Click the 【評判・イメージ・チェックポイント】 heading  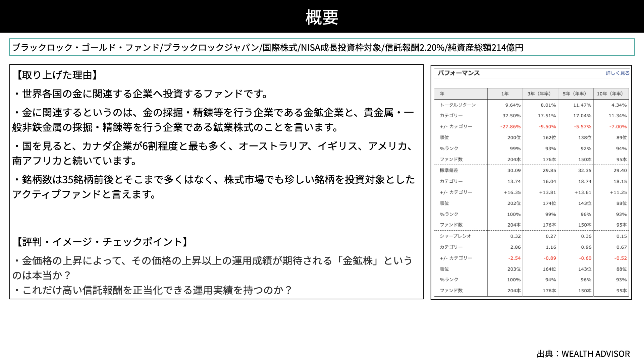(102, 242)
